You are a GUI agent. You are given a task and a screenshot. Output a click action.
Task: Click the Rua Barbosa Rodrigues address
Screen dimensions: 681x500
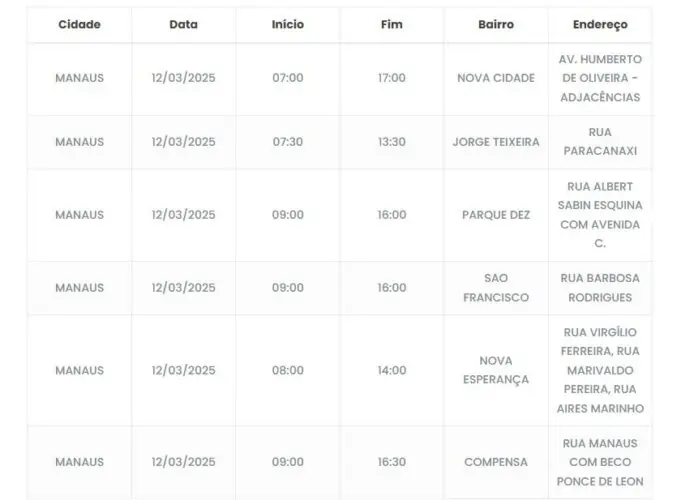coord(600,288)
